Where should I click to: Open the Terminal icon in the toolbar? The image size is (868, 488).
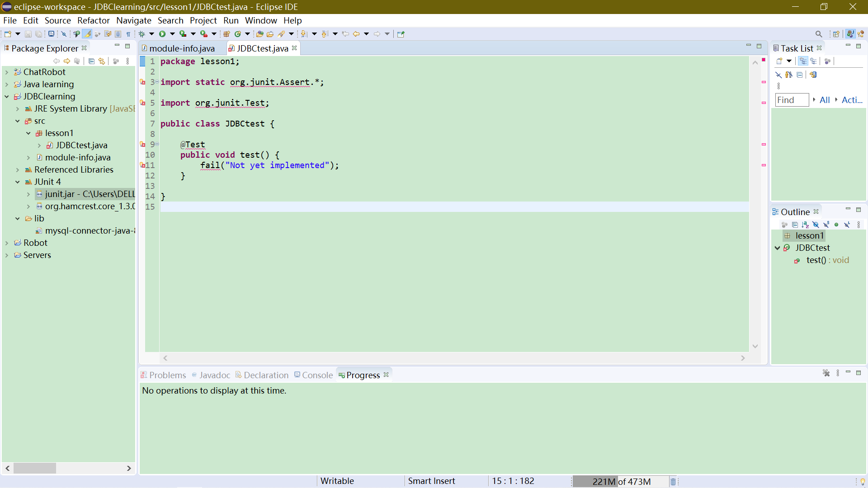(51, 34)
